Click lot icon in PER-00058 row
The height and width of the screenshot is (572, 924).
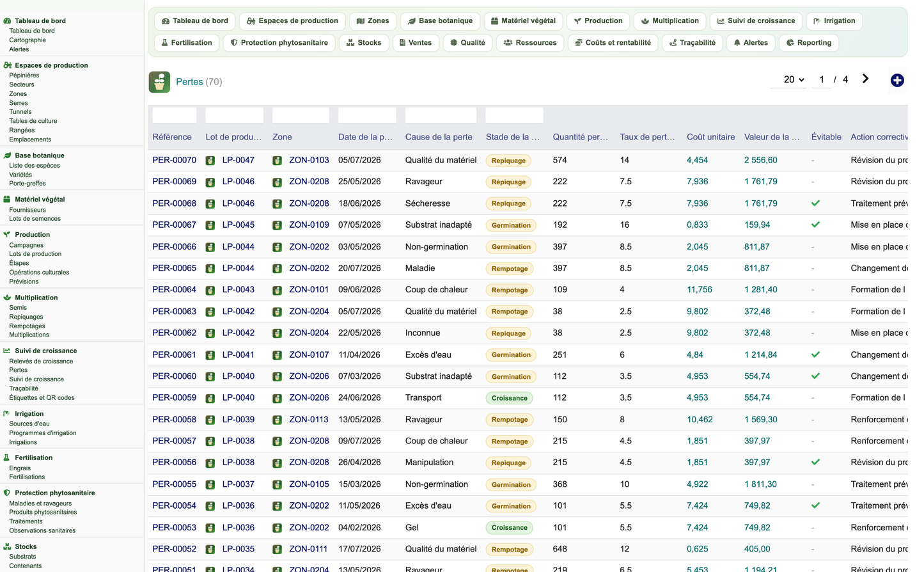pos(210,420)
